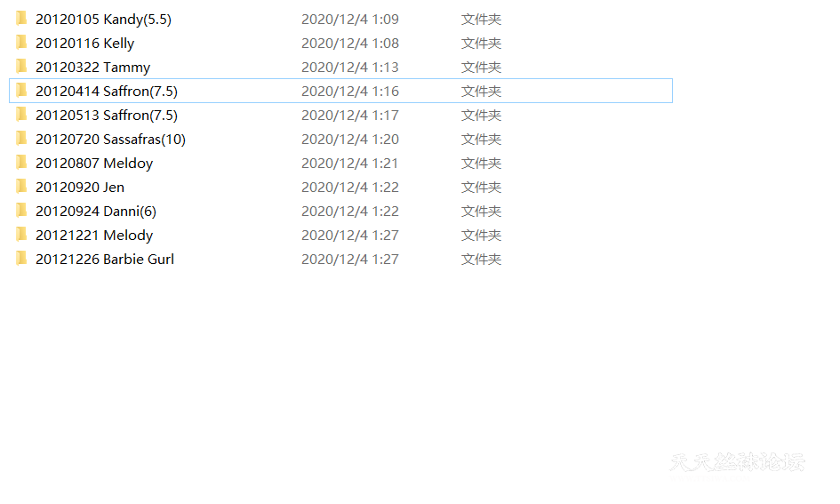Select the 20120924 Danni(6) folder name
Screen dimensions: 840x504
96,212
